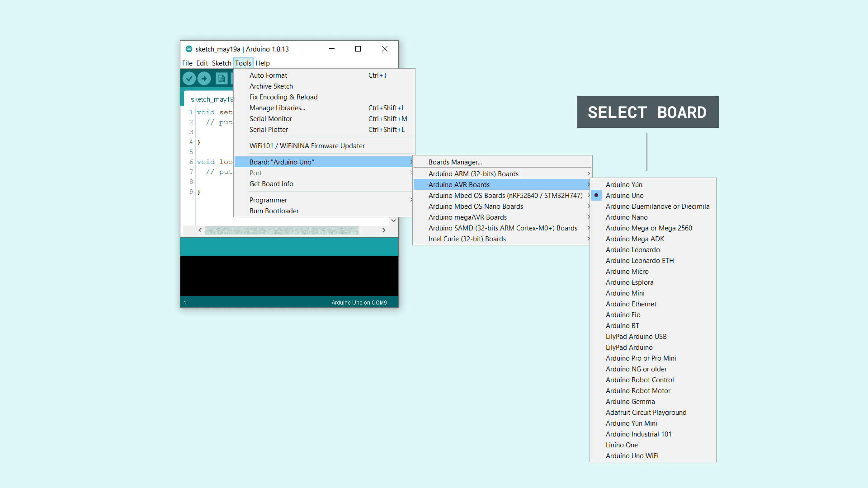Click the editor's vertical scroll down arrow
Image resolution: width=868 pixels, height=488 pixels.
coord(393,221)
